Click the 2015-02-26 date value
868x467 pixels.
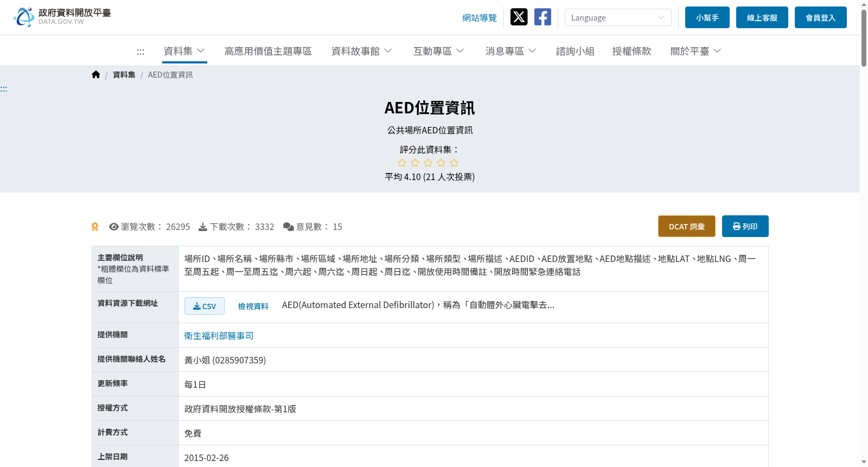tap(207, 458)
